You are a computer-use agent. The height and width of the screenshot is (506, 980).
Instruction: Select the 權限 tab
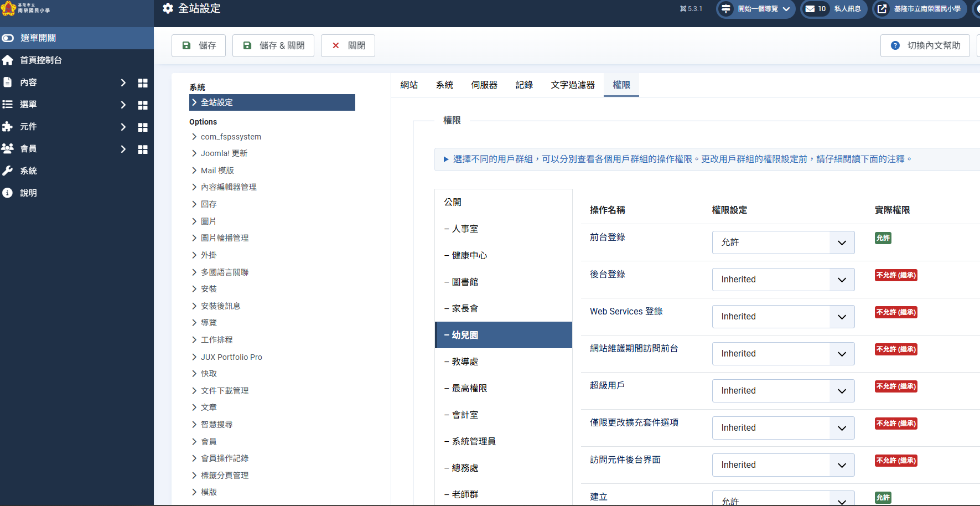(x=621, y=85)
